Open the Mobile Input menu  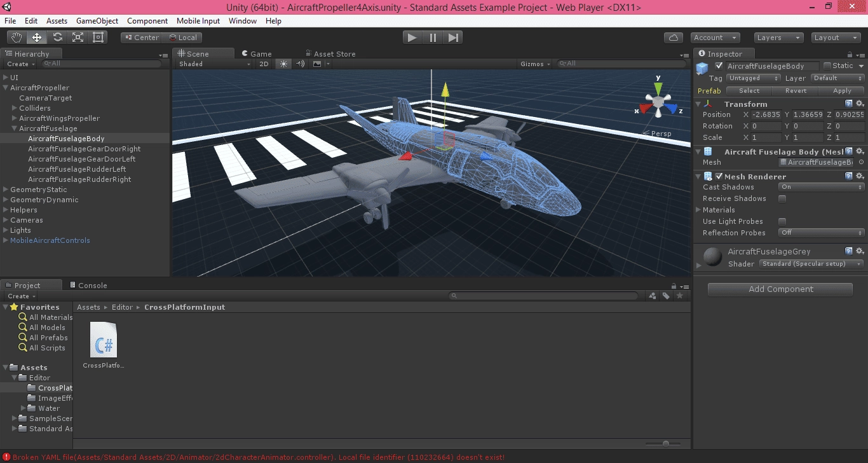pyautogui.click(x=198, y=21)
